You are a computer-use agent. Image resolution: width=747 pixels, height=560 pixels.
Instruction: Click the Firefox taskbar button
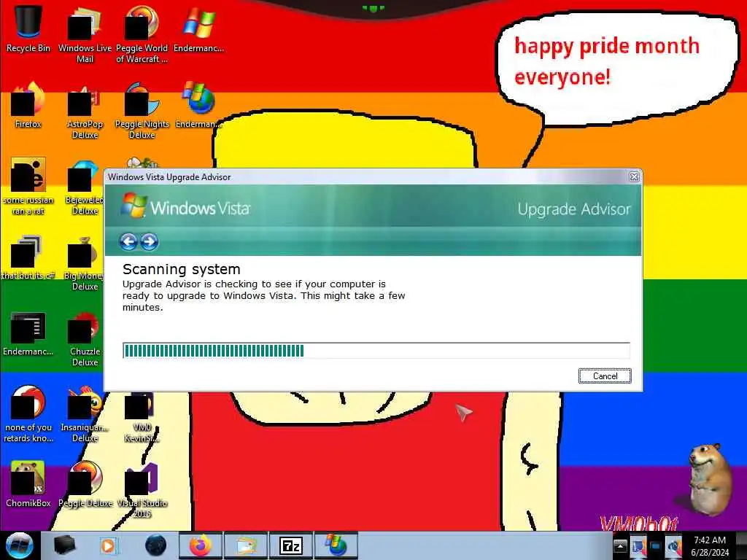(x=201, y=545)
